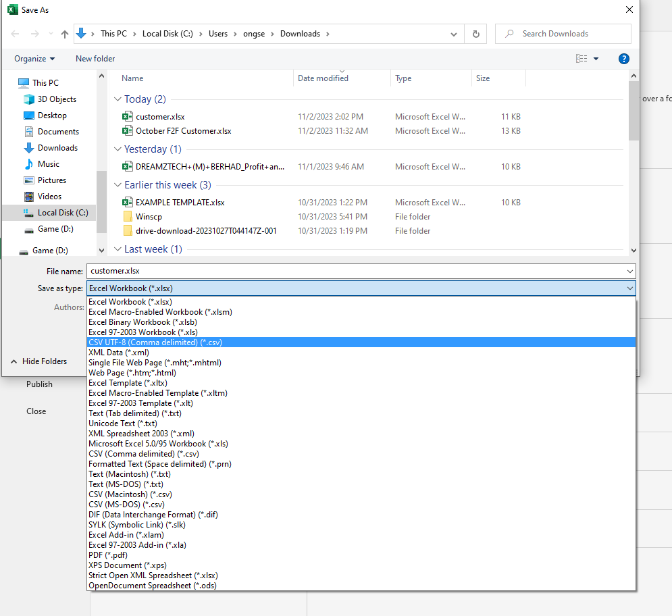Choose PDF (*.pdf) as save type
Image resolution: width=672 pixels, height=616 pixels.
[361, 555]
